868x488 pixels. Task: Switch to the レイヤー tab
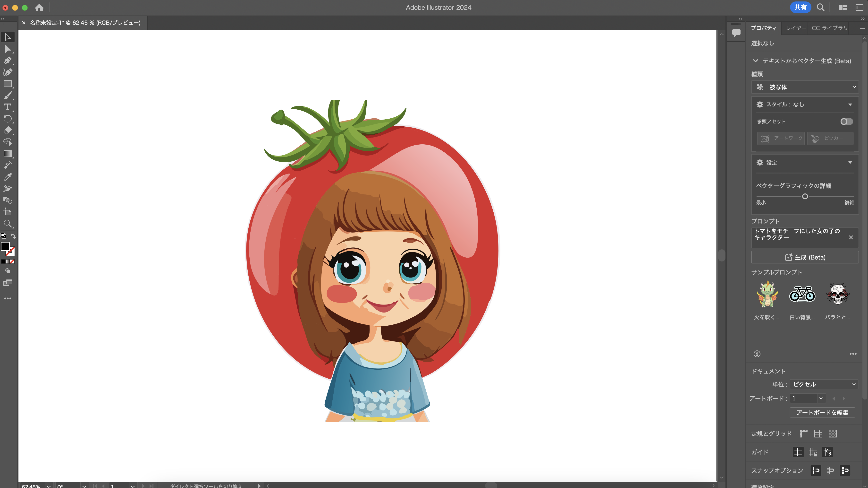796,28
